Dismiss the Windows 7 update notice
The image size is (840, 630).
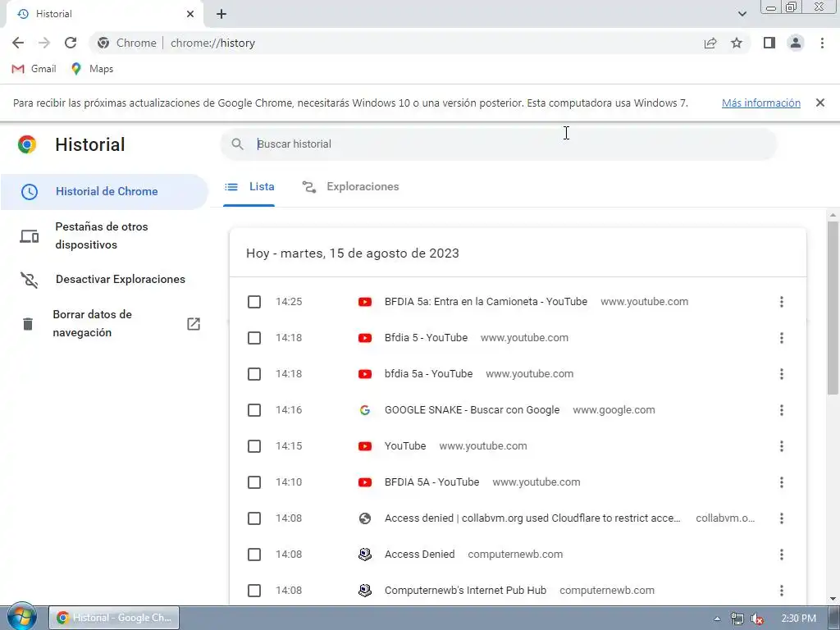pos(819,103)
